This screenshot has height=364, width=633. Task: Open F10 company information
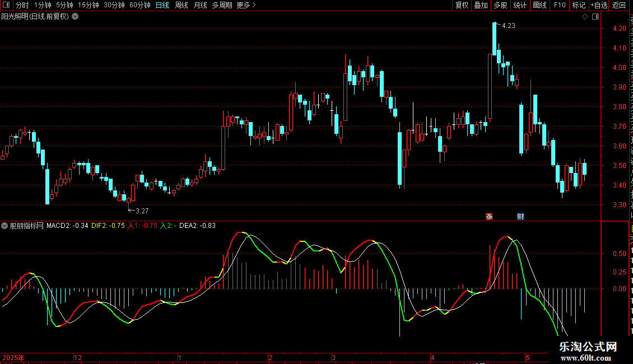(560, 5)
